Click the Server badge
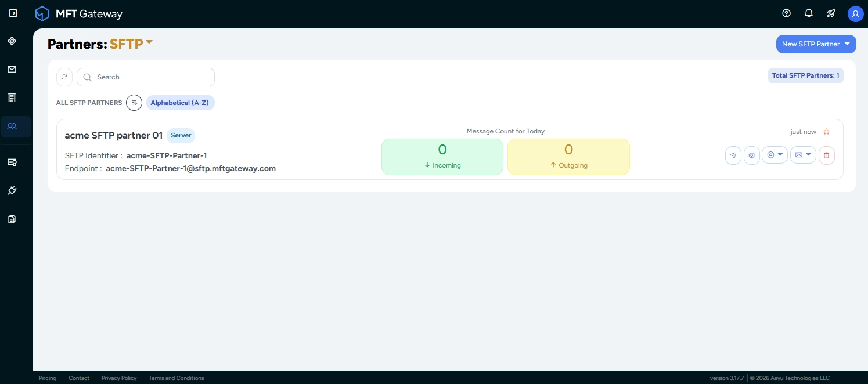 181,135
